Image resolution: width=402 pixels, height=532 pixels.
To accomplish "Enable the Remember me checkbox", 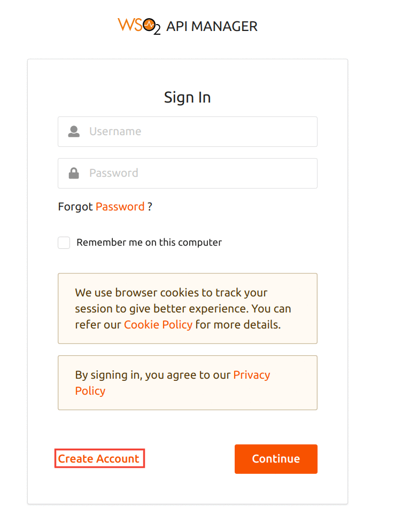I will 64,242.
